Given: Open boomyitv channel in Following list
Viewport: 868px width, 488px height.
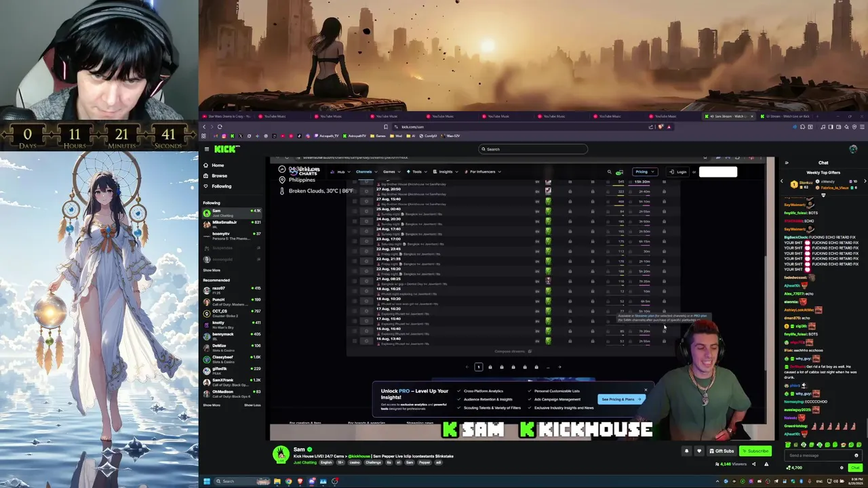Looking at the screenshot, I should 231,235.
